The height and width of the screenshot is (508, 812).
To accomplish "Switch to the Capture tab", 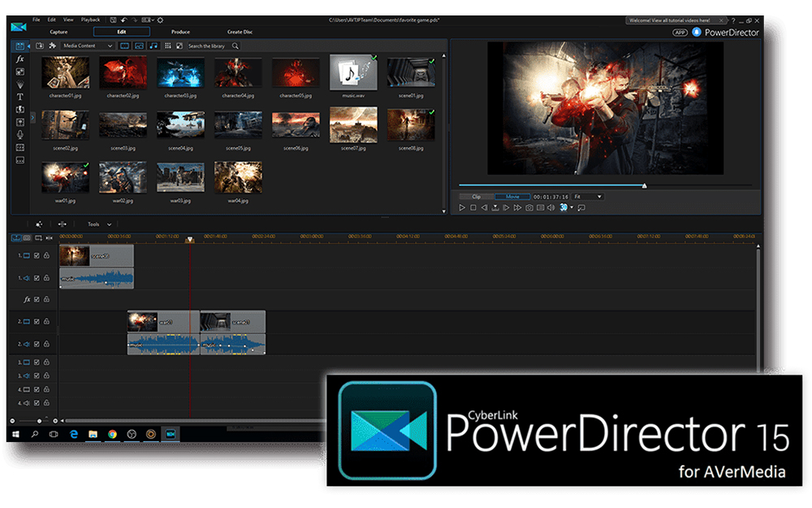I will 59,32.
